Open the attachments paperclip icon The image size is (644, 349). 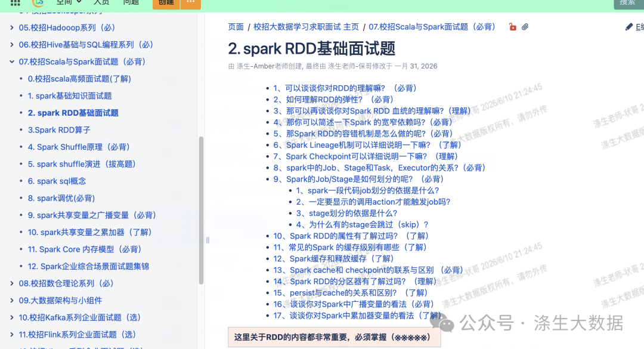[x=525, y=27]
